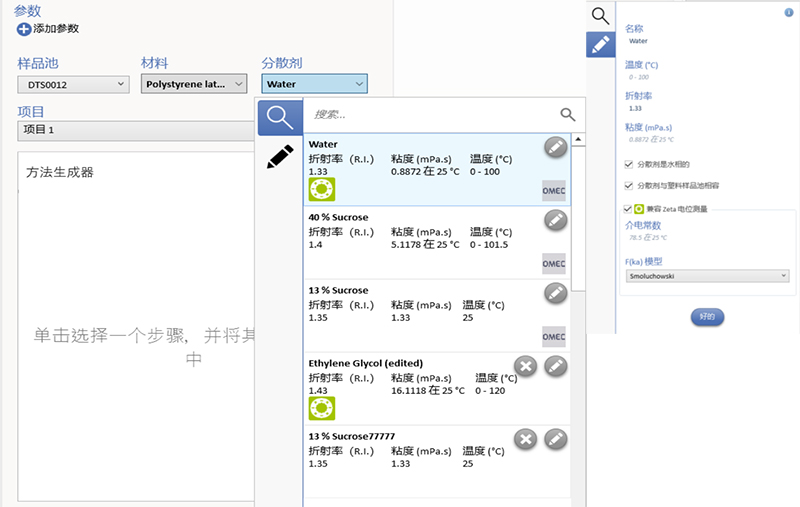Click the 温度 0 - 100 value in right panel

pyautogui.click(x=639, y=78)
